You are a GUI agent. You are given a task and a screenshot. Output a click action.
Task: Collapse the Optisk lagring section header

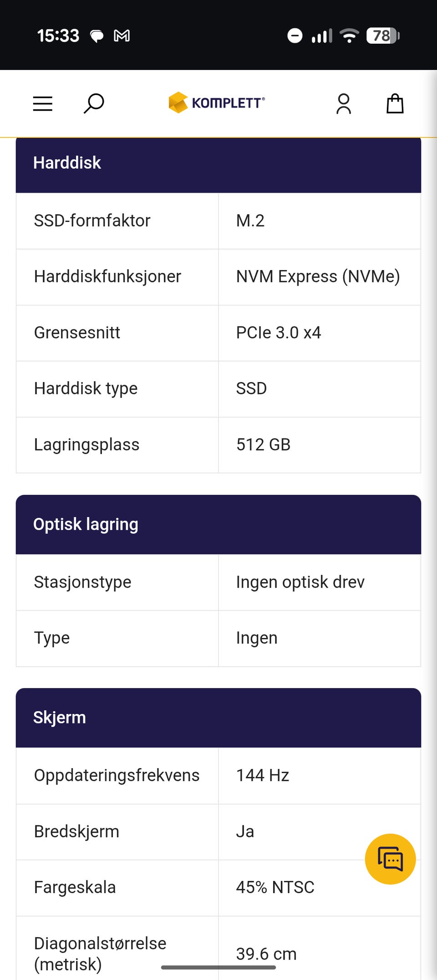pyautogui.click(x=218, y=524)
